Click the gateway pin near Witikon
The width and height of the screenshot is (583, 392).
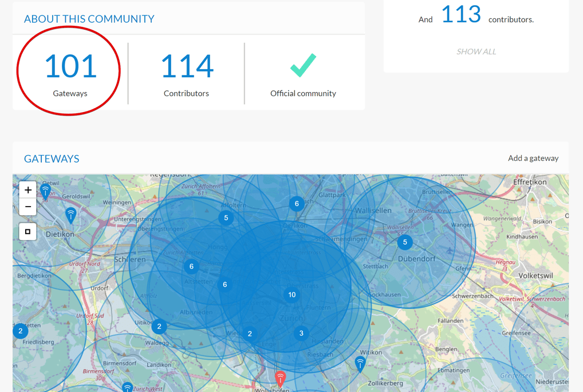[x=360, y=364]
